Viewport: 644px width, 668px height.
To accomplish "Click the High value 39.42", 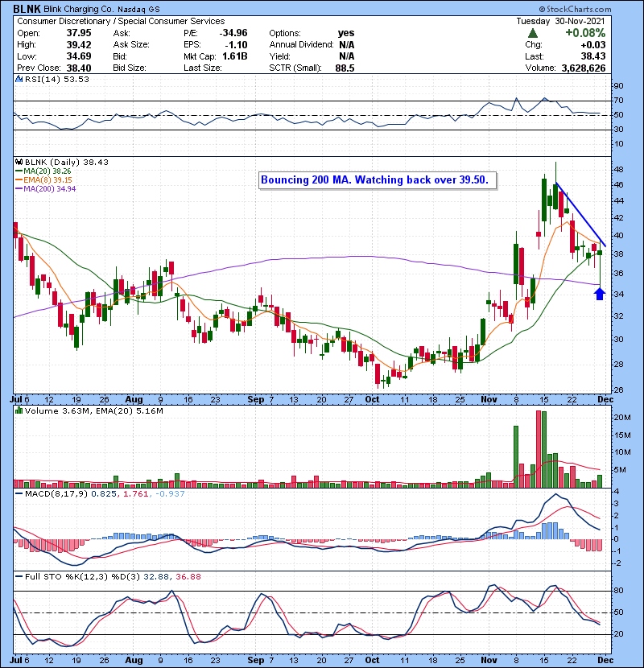I will [79, 45].
